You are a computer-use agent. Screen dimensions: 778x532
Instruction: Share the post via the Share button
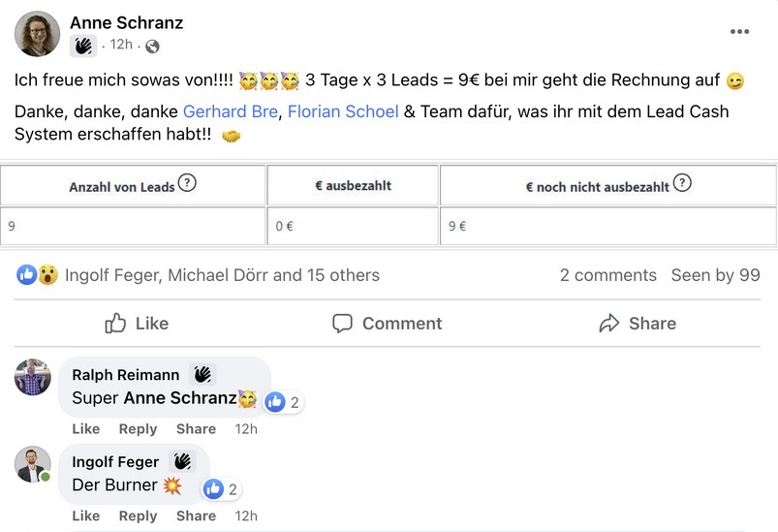coord(637,324)
